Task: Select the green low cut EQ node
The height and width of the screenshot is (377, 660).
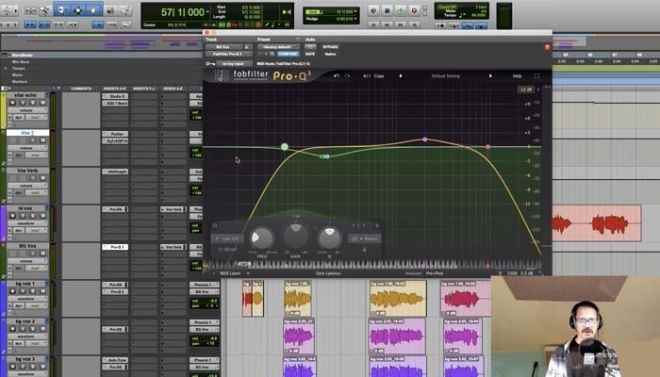Action: point(285,147)
